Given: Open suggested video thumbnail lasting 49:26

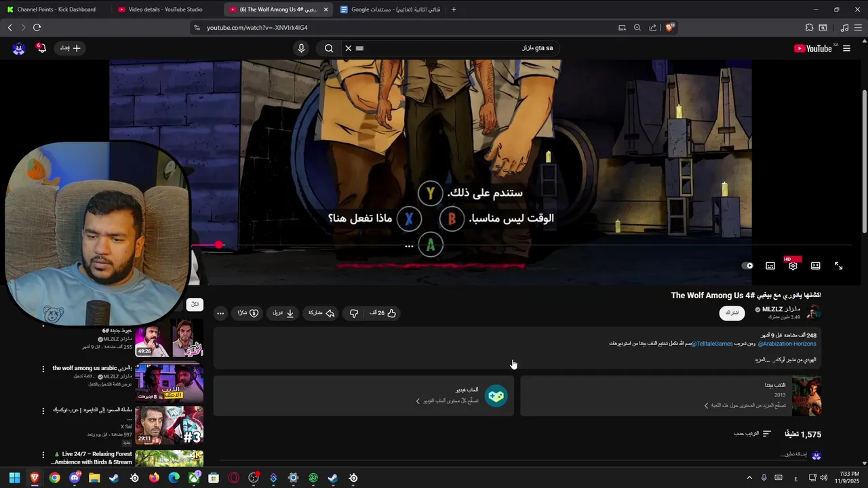Looking at the screenshot, I should coord(169,338).
